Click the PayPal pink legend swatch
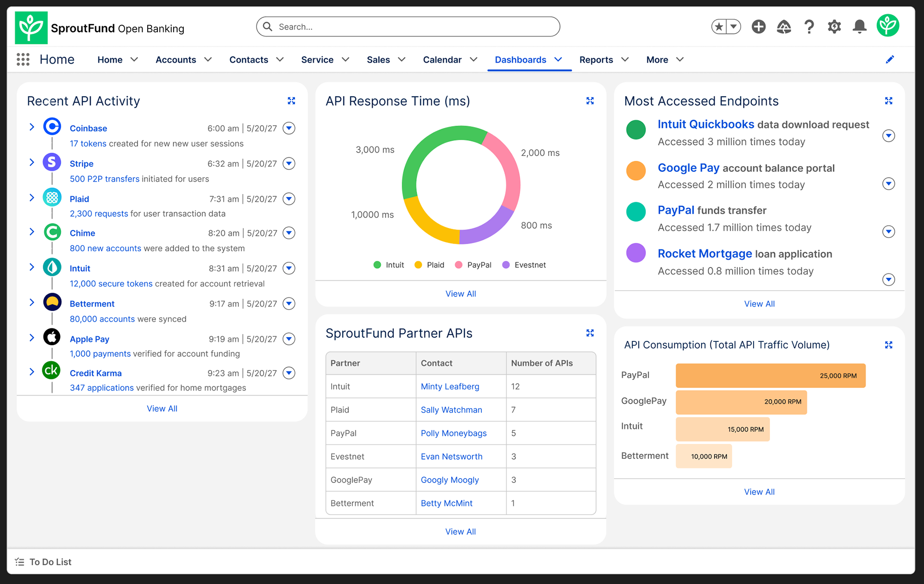This screenshot has height=584, width=924. [x=459, y=265]
